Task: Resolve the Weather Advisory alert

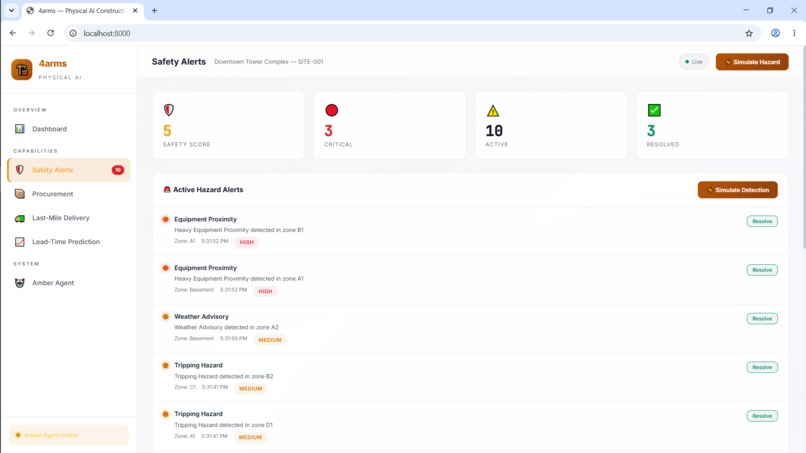Action: click(762, 319)
